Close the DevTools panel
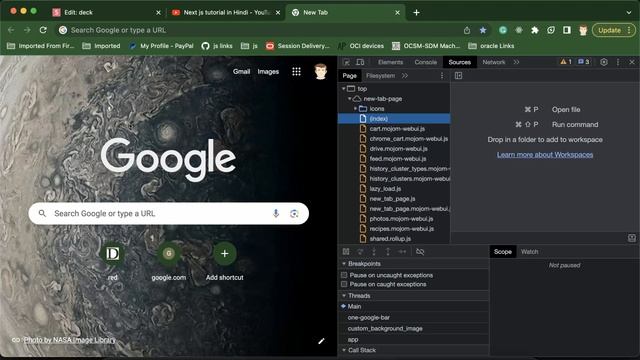Viewport: 640px width, 360px height. tap(632, 62)
